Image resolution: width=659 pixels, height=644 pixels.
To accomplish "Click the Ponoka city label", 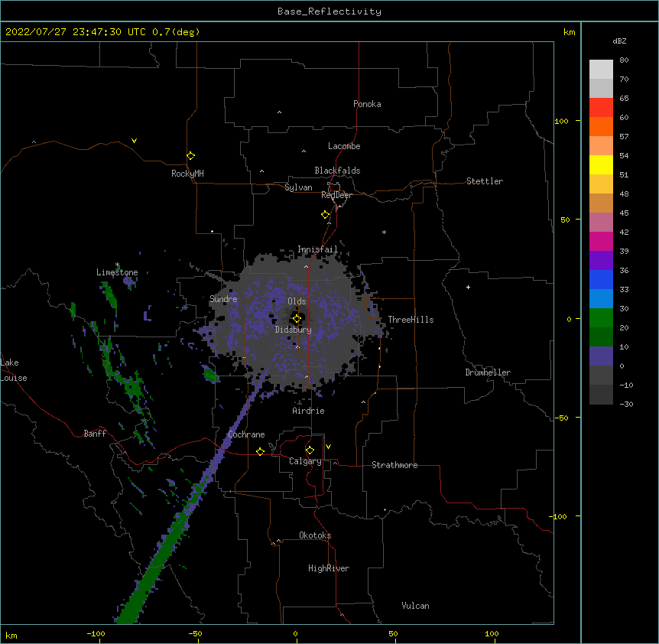I will pyautogui.click(x=367, y=104).
